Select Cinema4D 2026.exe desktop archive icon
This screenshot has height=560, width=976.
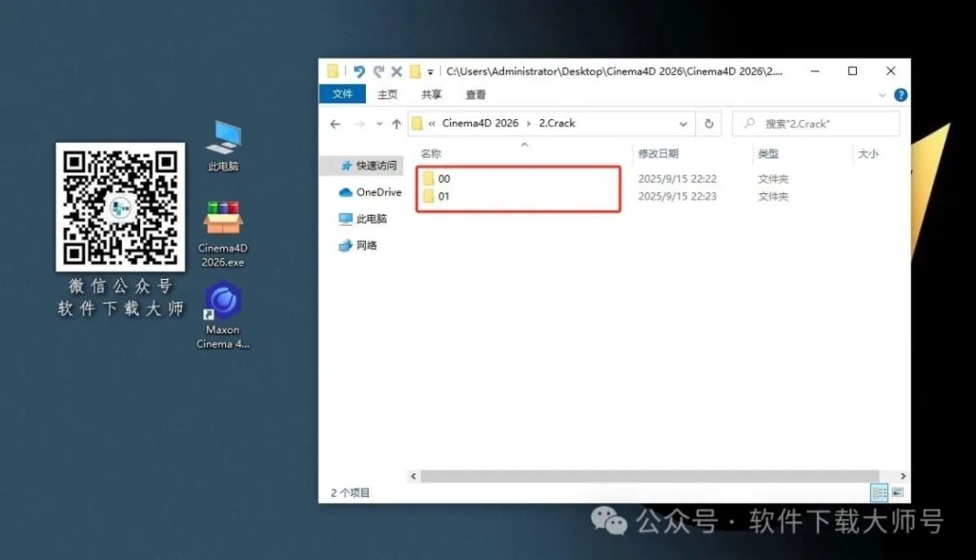(223, 219)
